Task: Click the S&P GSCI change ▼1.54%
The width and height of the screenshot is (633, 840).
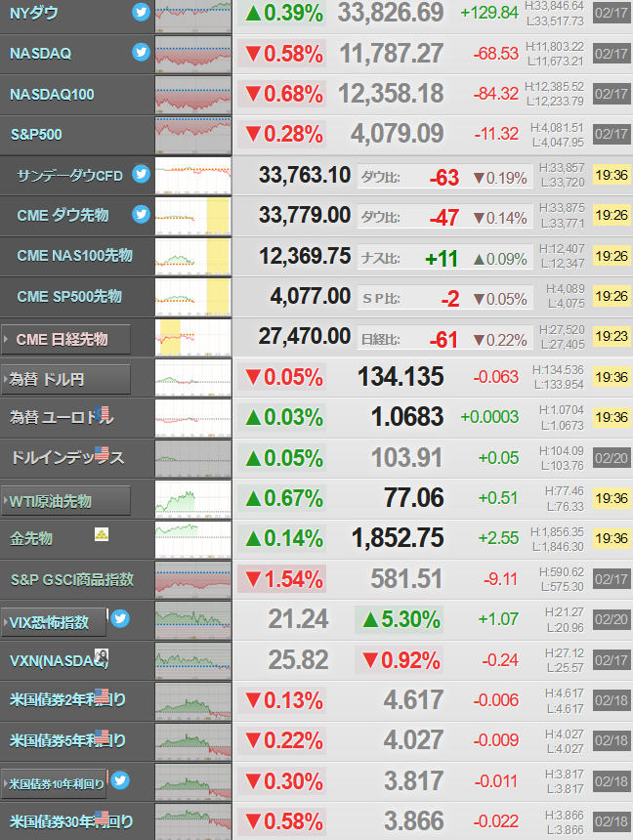Action: [x=284, y=579]
